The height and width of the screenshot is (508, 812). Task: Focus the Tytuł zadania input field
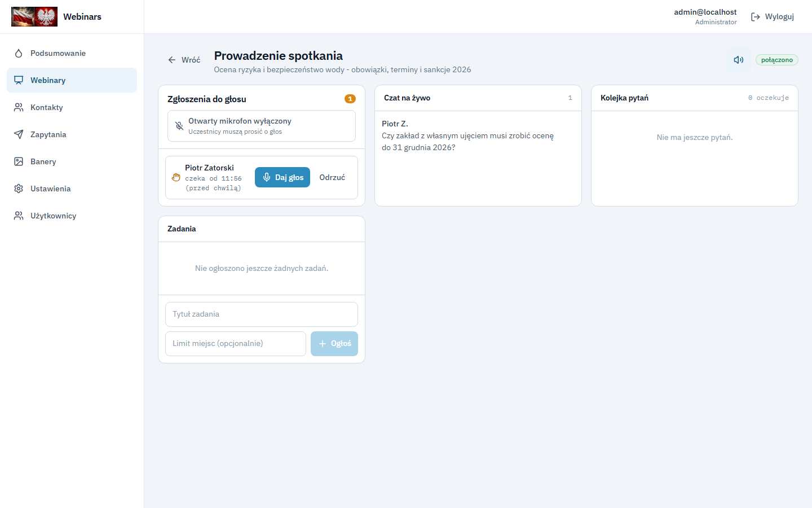tap(262, 314)
